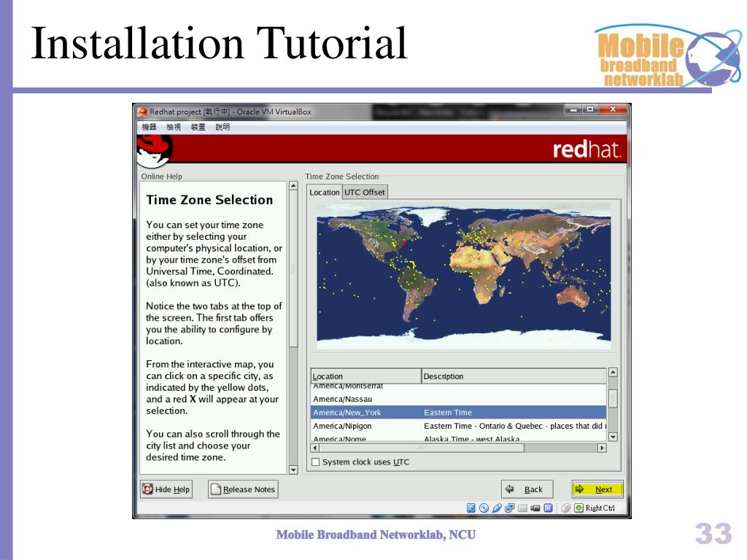The height and width of the screenshot is (560, 747).
Task: Open the 機器 (Machine) menu
Action: (x=149, y=127)
